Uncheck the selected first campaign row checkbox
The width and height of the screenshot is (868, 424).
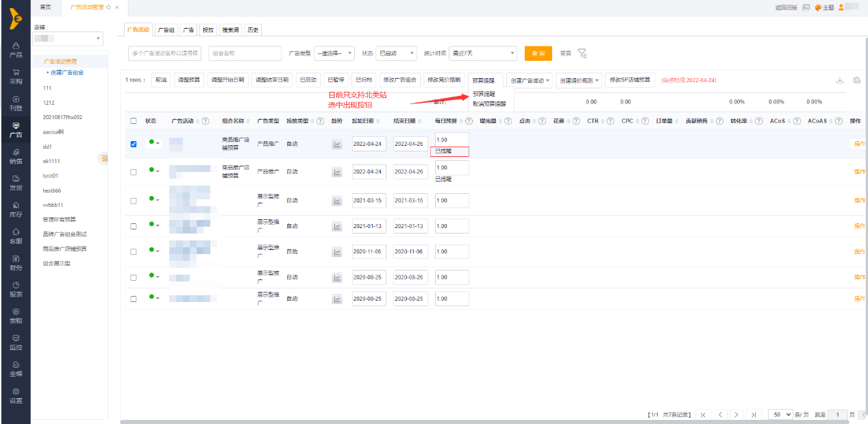134,144
